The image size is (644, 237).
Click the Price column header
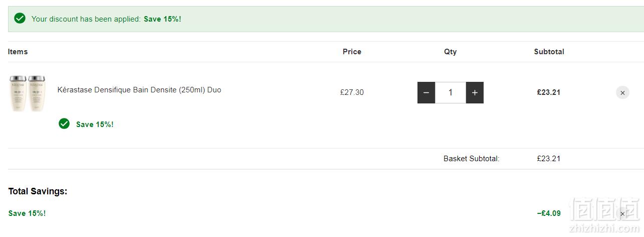click(x=352, y=52)
